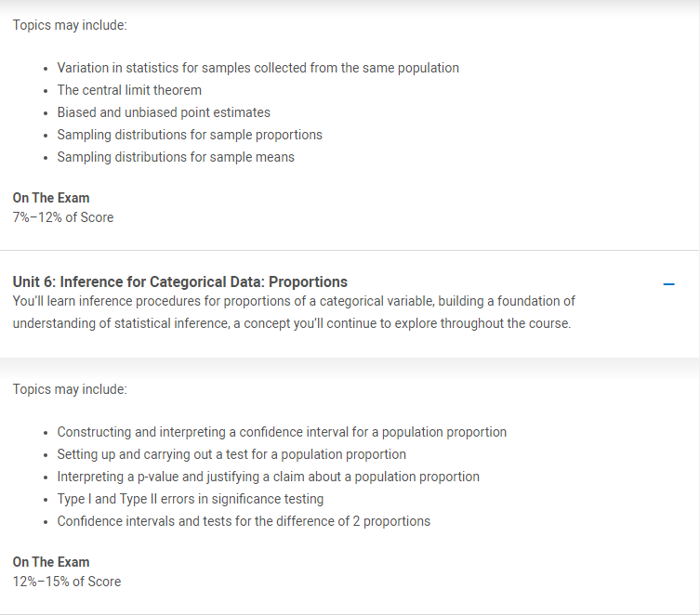The height and width of the screenshot is (615, 700).
Task: Click the first On The Exam heading
Action: click(x=51, y=198)
